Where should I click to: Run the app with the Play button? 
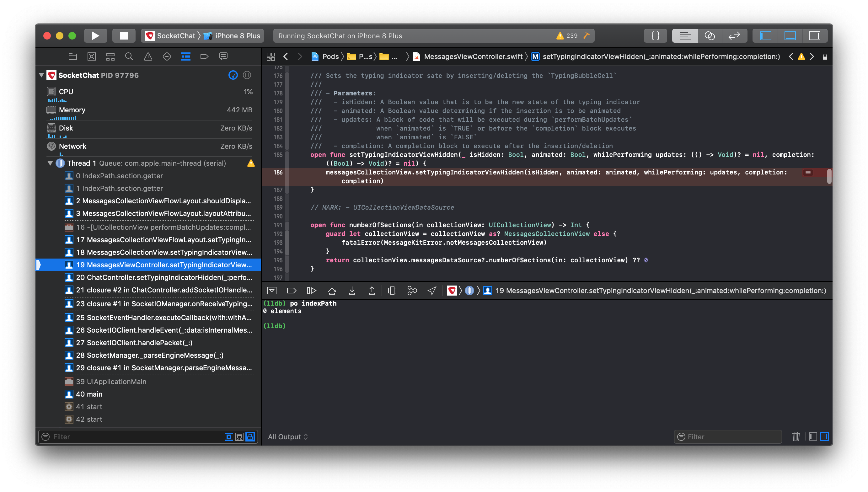coord(96,36)
